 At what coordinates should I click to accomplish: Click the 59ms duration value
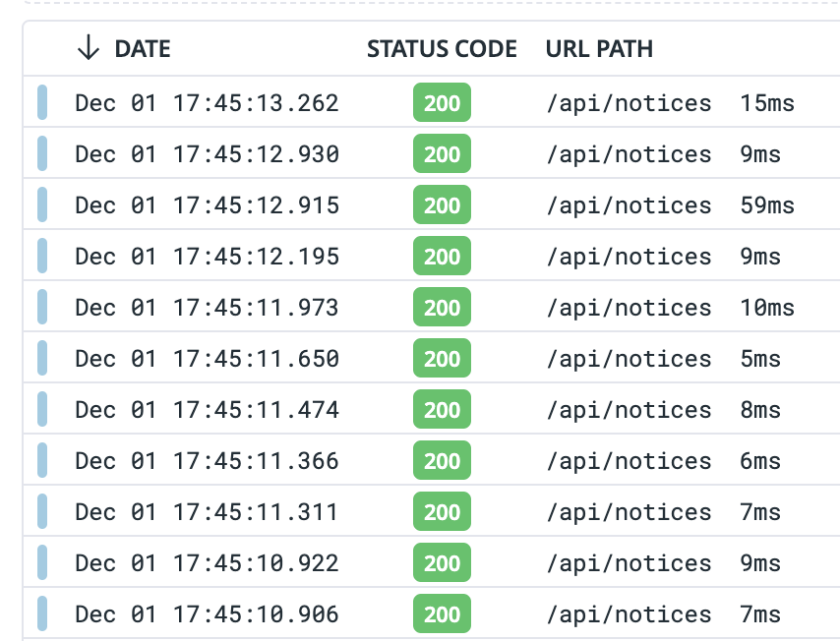tap(767, 205)
